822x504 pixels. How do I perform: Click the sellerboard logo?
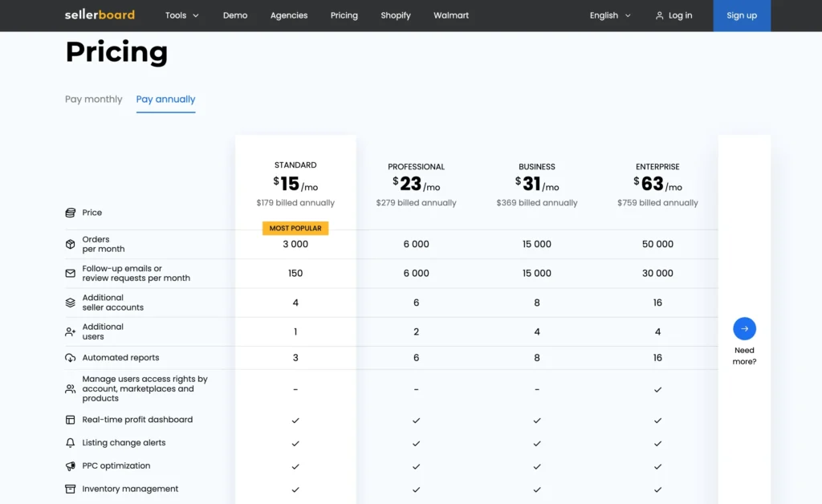click(x=100, y=15)
